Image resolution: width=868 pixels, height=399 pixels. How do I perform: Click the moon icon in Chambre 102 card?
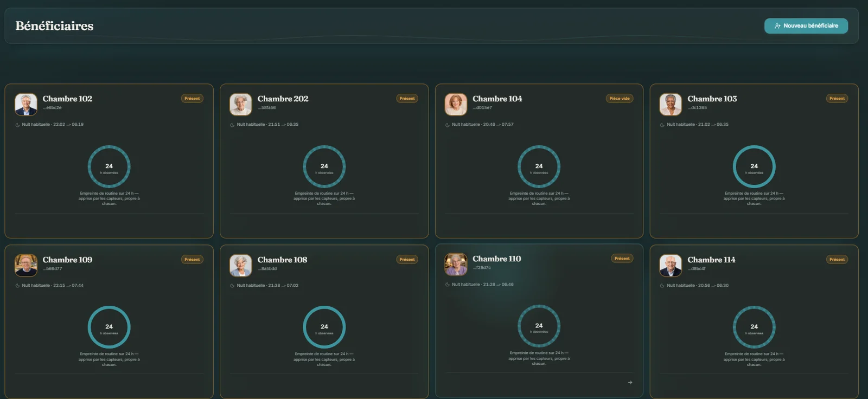pyautogui.click(x=17, y=125)
